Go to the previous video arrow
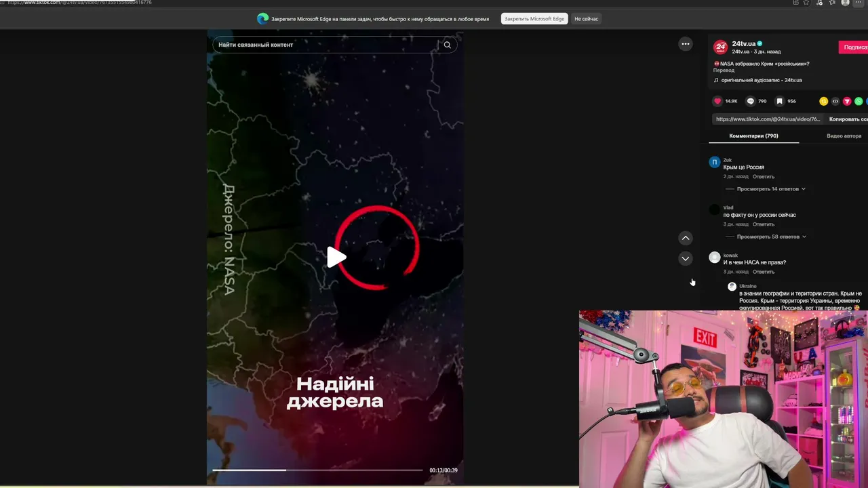This screenshot has height=488, width=868. coord(686,238)
